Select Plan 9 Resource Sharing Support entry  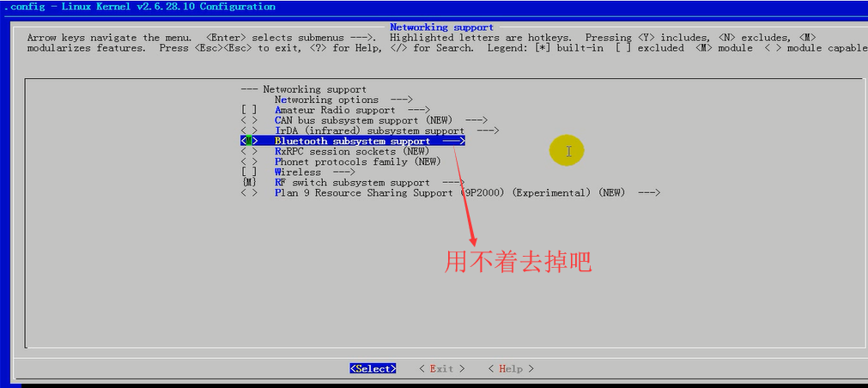click(450, 192)
